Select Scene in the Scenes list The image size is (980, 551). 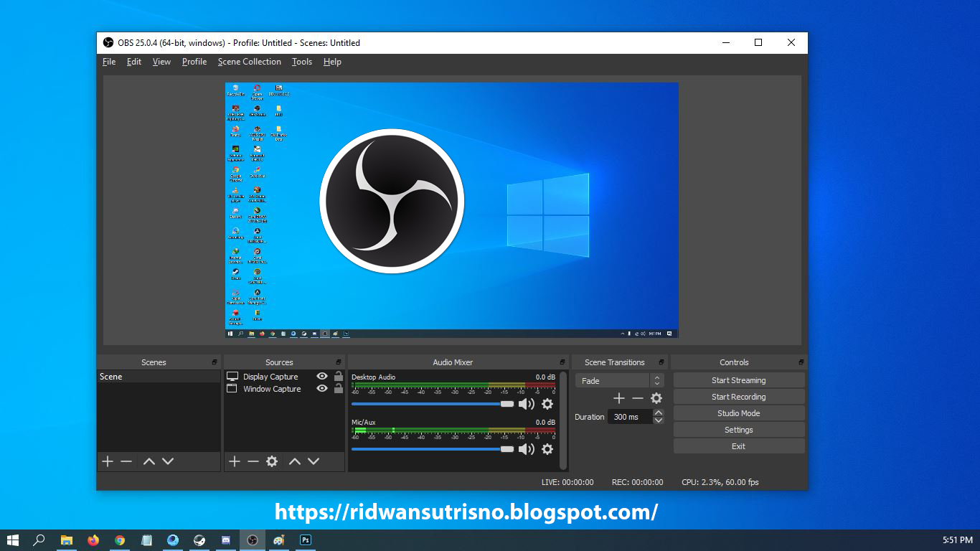159,377
